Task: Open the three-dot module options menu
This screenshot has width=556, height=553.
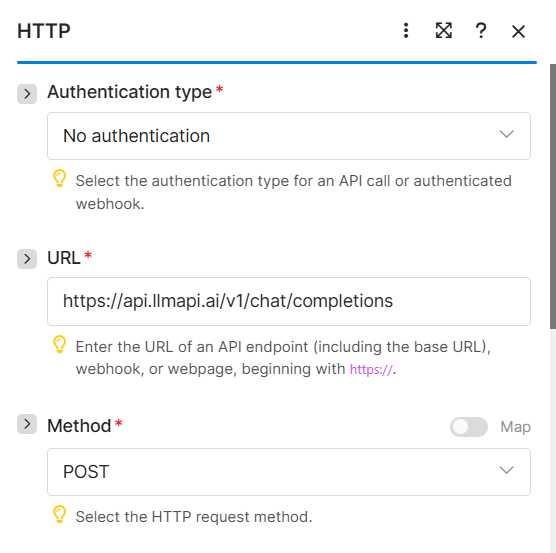Action: tap(406, 30)
